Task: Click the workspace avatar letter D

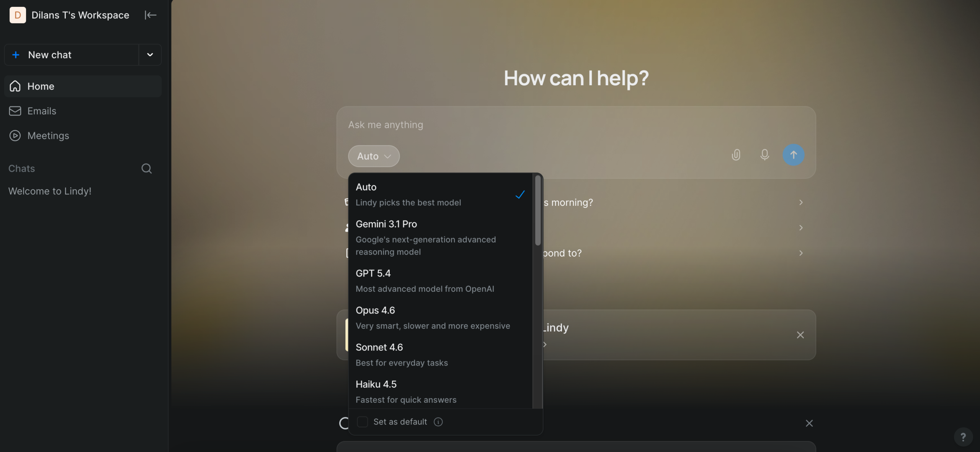Action: coord(18,15)
